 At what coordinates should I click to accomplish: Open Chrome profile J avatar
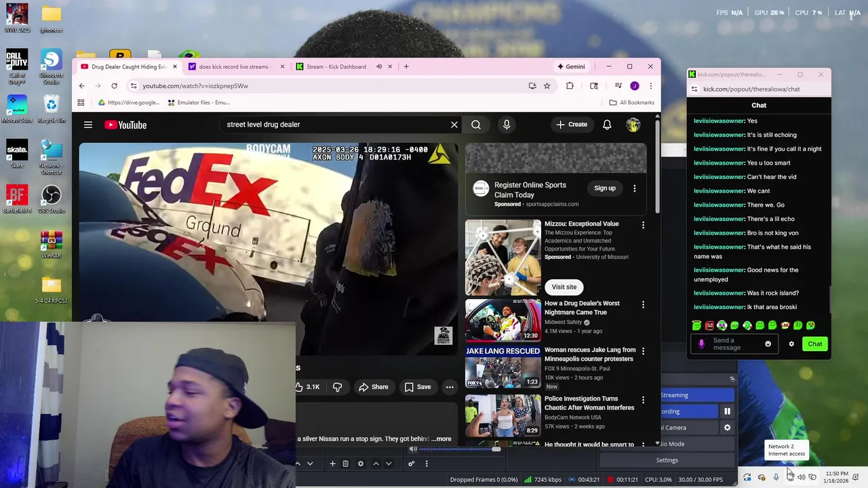point(635,86)
